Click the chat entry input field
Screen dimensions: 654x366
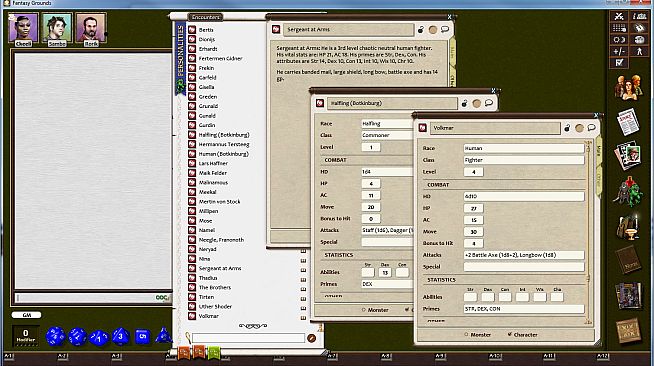coord(86,298)
